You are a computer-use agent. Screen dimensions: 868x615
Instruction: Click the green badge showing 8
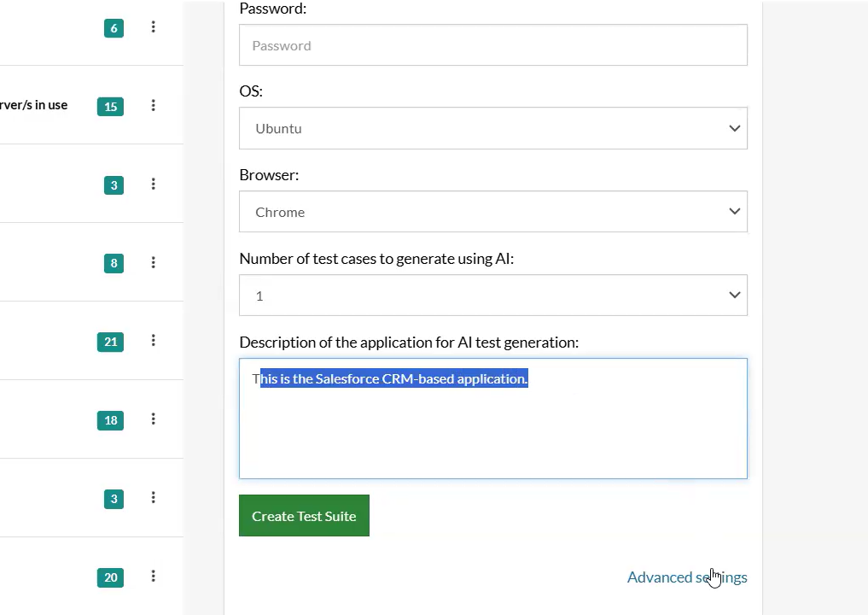(114, 263)
